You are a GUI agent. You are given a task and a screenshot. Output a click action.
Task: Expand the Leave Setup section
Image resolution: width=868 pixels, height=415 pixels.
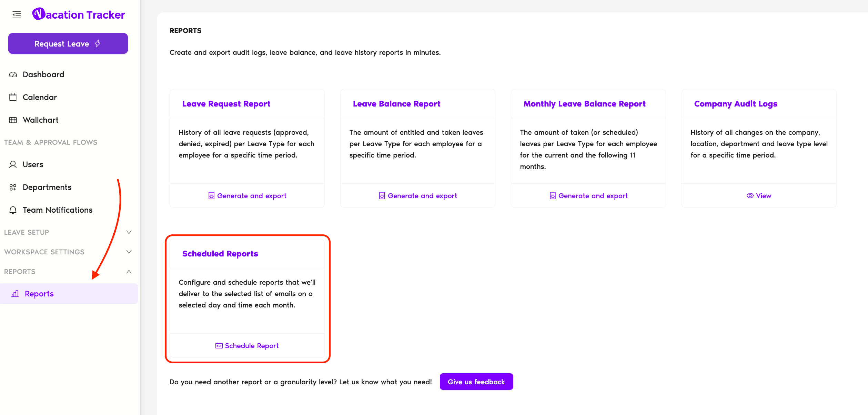point(129,232)
